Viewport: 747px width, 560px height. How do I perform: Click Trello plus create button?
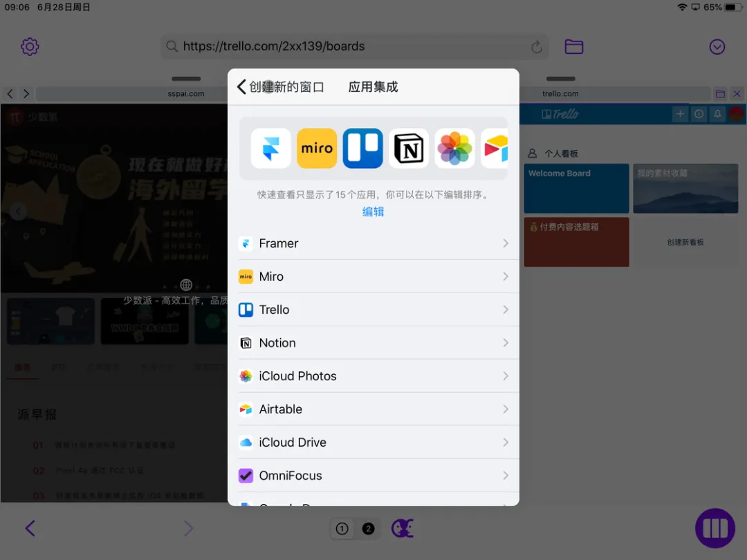[681, 114]
